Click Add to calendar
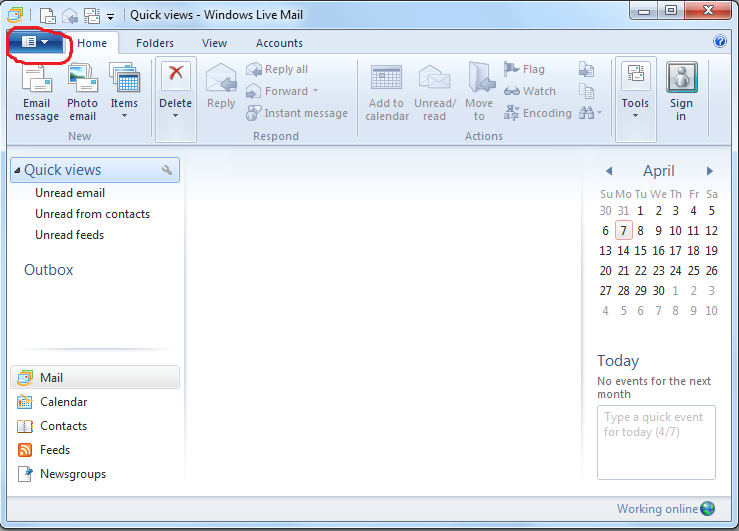This screenshot has height=531, width=739. [x=386, y=92]
